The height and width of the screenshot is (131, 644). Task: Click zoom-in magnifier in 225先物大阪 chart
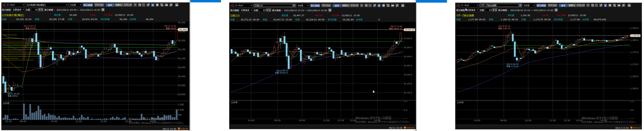click(140, 5)
